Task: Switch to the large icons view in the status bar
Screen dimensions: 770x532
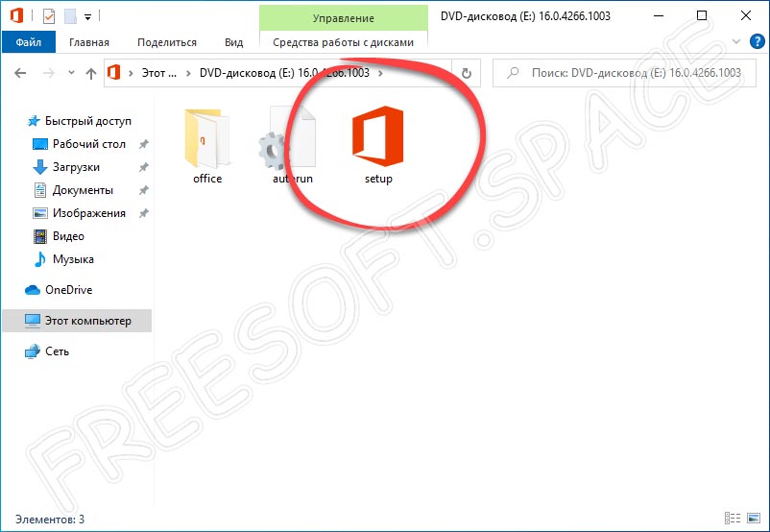Action: click(754, 520)
